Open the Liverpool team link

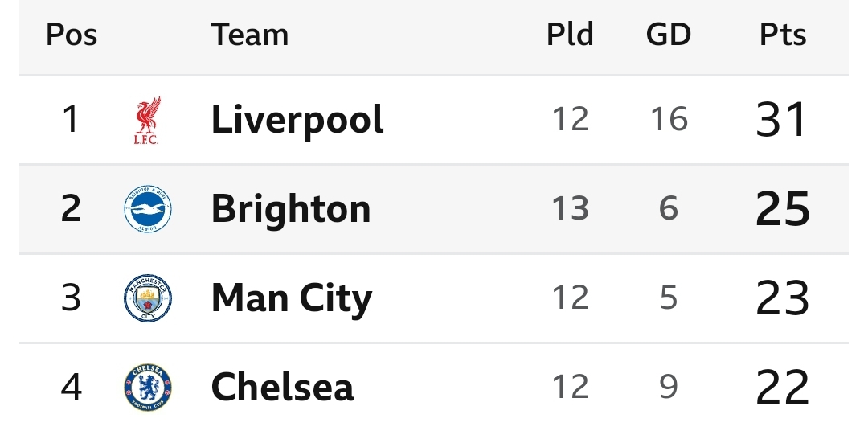click(297, 120)
